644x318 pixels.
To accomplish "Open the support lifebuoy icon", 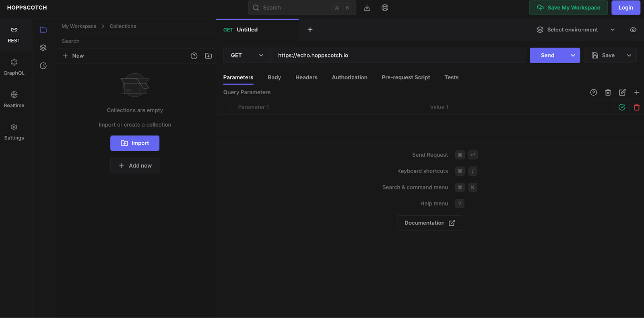I will pyautogui.click(x=385, y=8).
